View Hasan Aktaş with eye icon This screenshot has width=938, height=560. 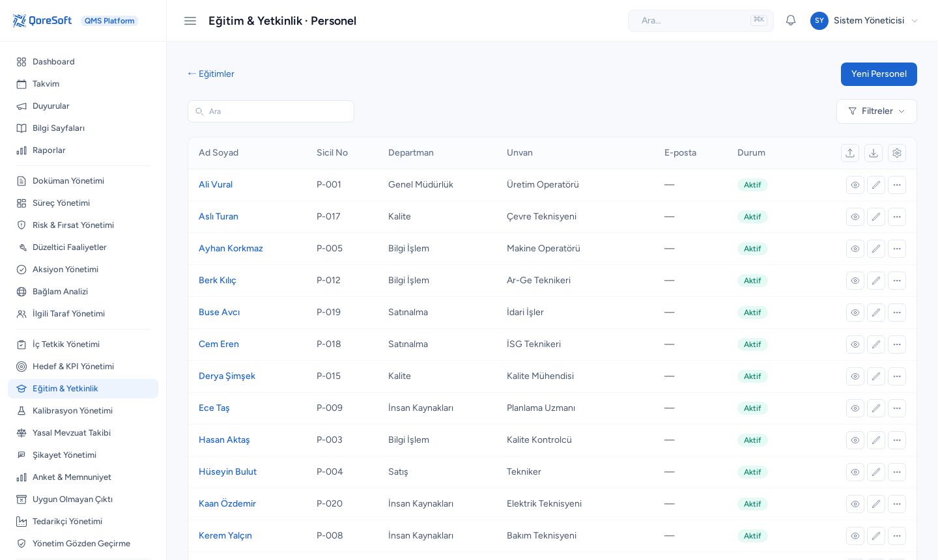855,440
